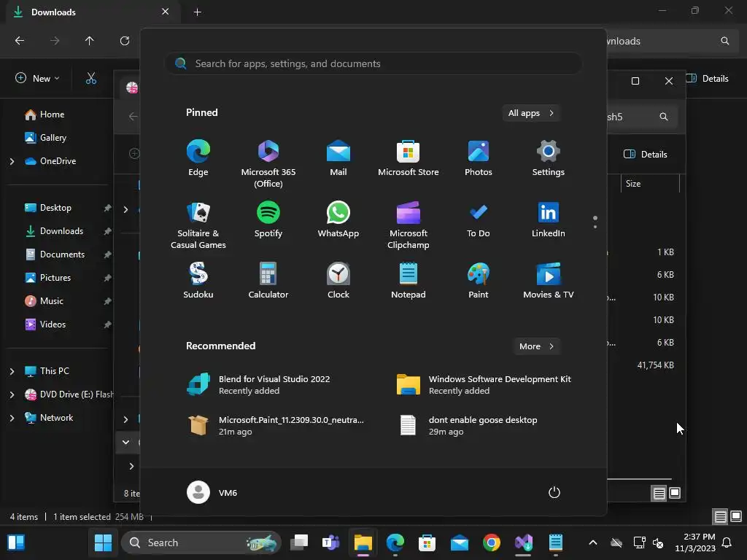Image resolution: width=747 pixels, height=560 pixels.
Task: Open Widgets panel on taskbar
Action: click(16, 542)
